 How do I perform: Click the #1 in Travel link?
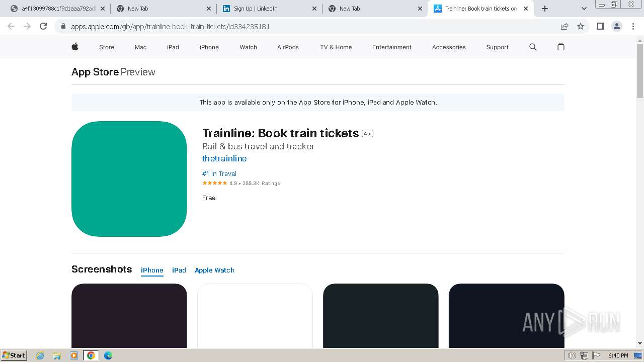219,173
